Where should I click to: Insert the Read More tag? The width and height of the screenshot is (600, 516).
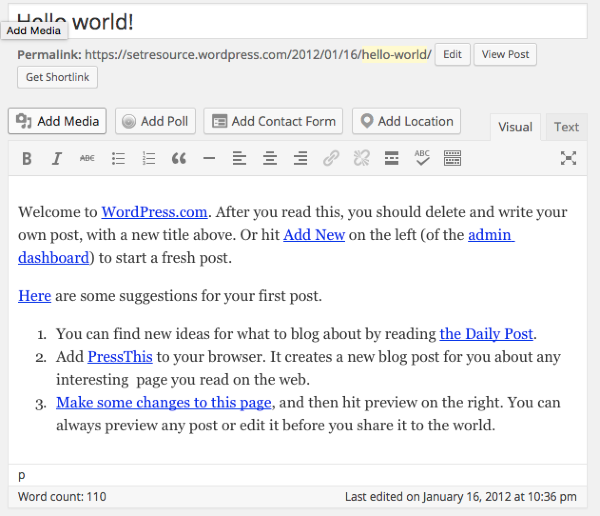[x=392, y=158]
